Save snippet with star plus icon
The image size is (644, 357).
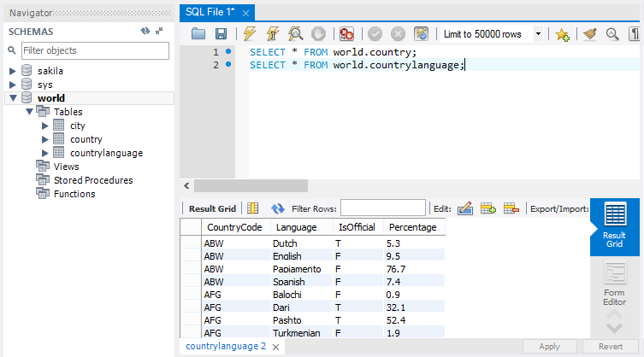[562, 34]
